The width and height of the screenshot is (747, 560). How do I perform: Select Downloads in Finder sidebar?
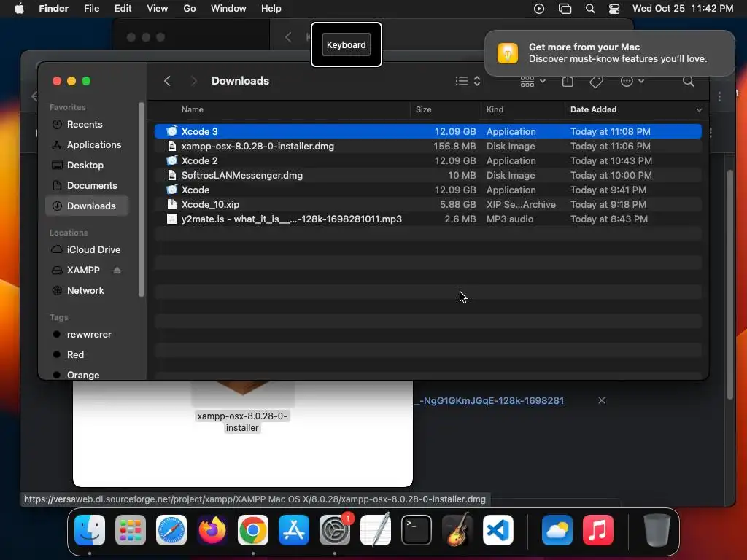87,206
